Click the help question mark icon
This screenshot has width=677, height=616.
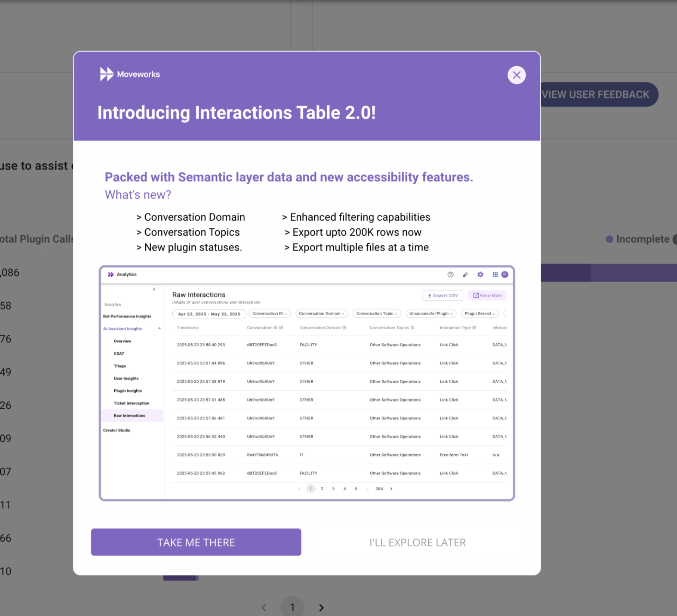(x=450, y=274)
